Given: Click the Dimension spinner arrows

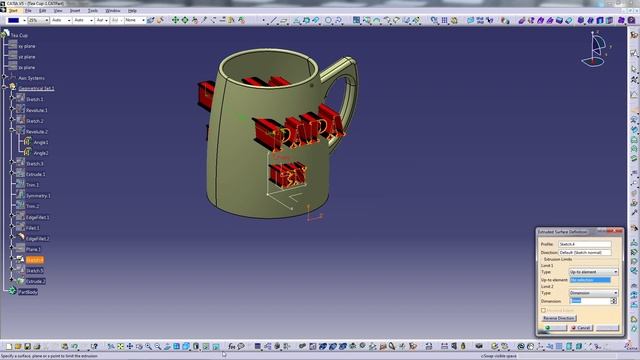Looking at the screenshot, I should (x=613, y=301).
